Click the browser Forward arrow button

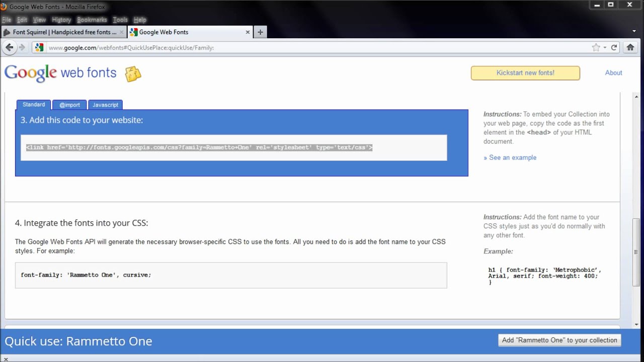click(22, 47)
